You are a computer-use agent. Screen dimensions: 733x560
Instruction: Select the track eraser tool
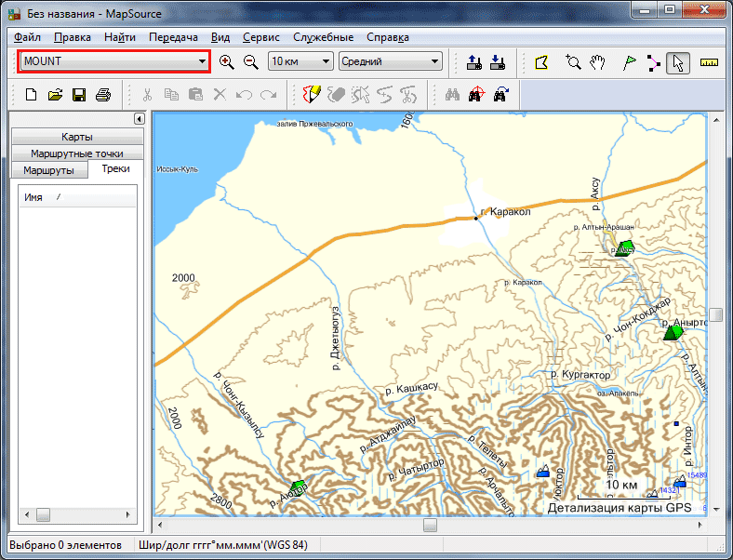[336, 95]
